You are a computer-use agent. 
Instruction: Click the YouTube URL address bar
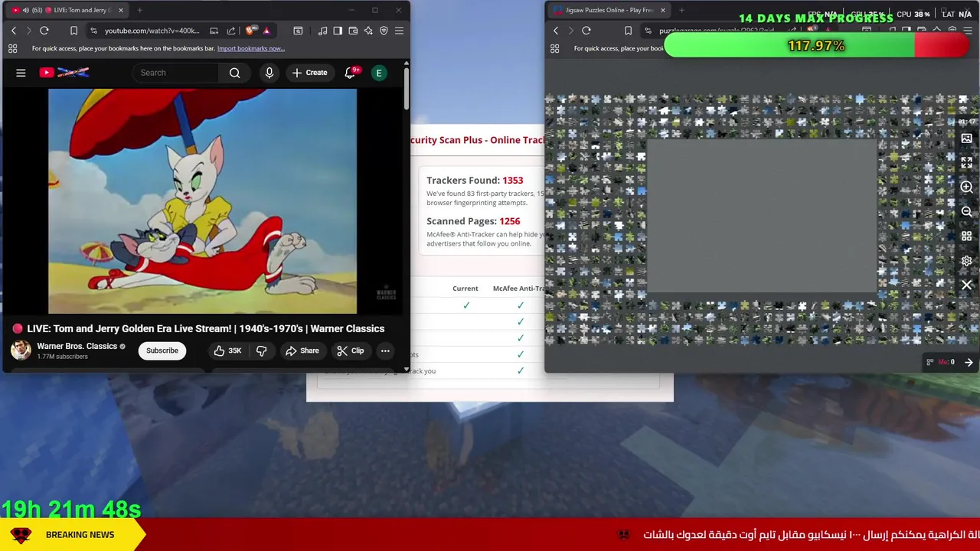[x=152, y=31]
